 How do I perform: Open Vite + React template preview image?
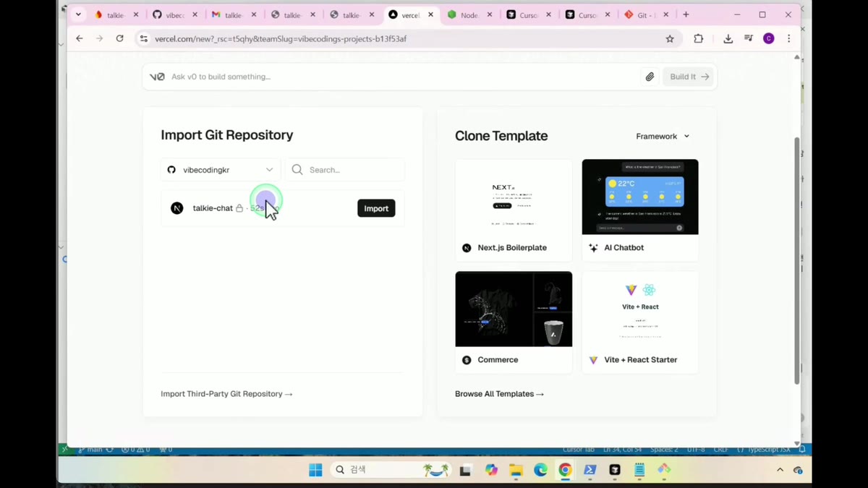[x=640, y=309]
